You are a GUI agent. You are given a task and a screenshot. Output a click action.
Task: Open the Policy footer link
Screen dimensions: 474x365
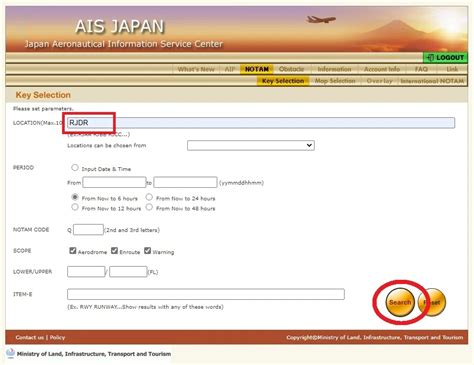tap(57, 337)
